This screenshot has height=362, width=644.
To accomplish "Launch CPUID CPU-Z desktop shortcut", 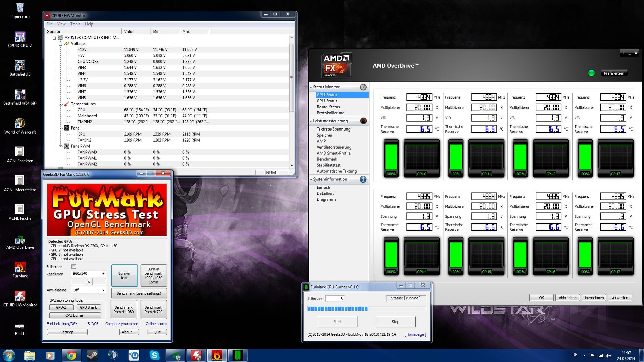I will [20, 40].
